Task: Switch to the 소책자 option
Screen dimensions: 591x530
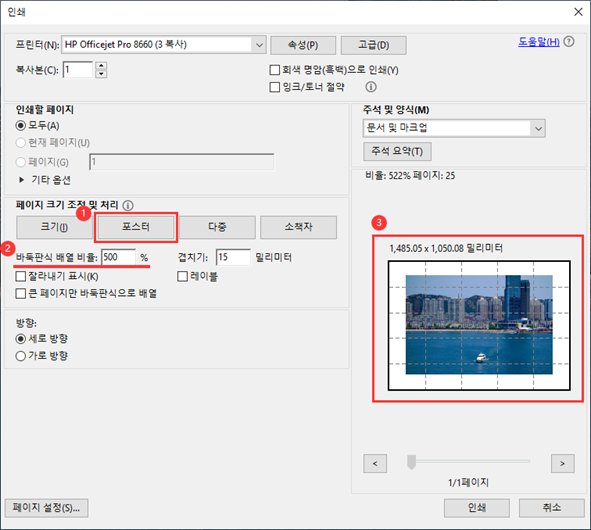Action: [299, 227]
